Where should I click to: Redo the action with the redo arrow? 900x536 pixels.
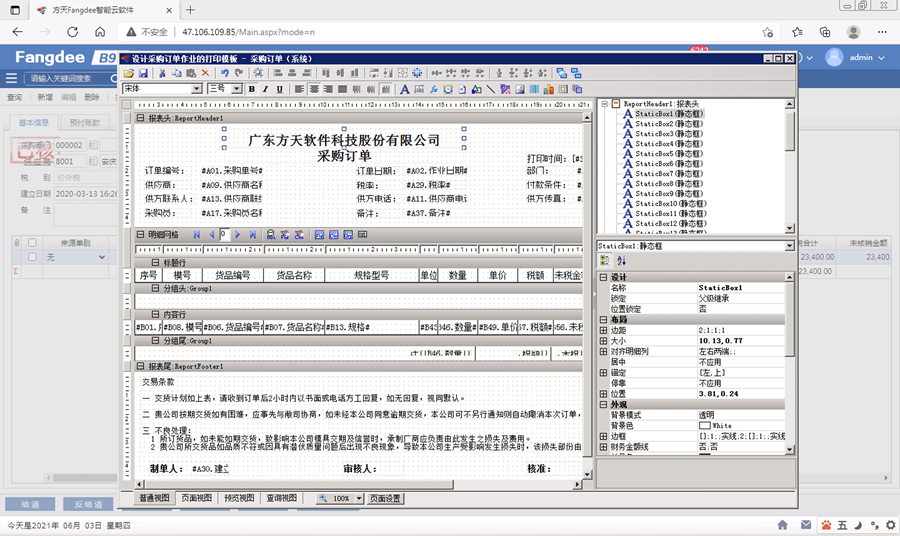(239, 73)
